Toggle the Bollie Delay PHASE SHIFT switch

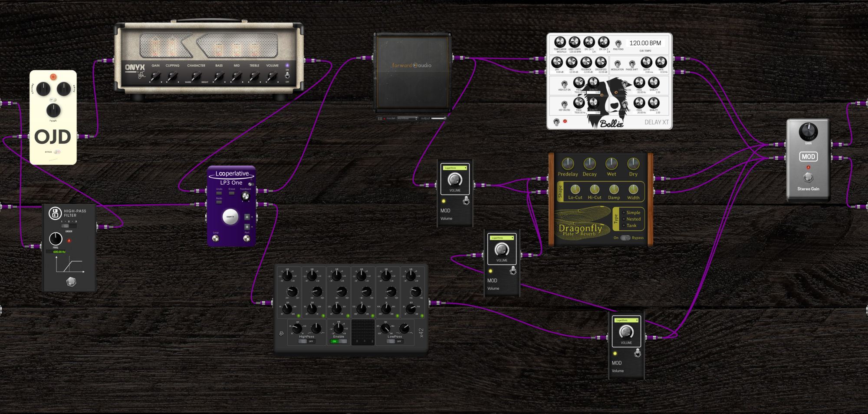pyautogui.click(x=632, y=64)
